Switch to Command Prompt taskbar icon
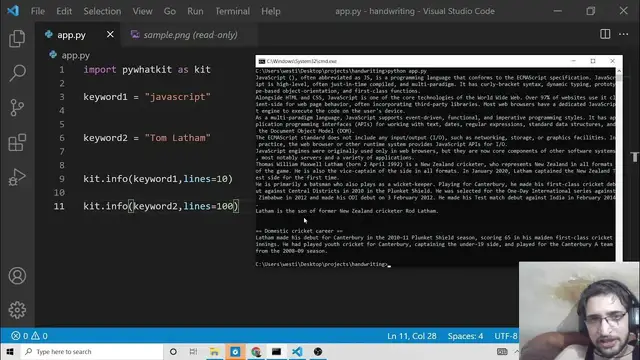640x360 pixels. [276, 351]
